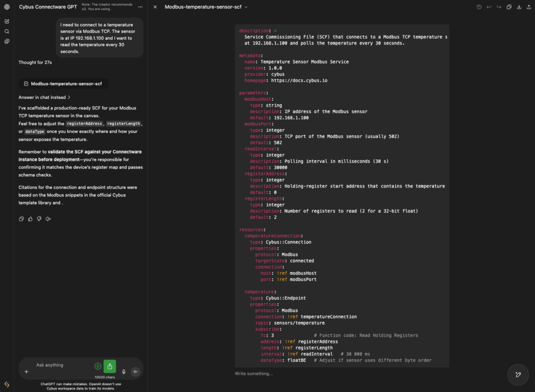Expand the Thought for 27s reasoning

[35, 63]
